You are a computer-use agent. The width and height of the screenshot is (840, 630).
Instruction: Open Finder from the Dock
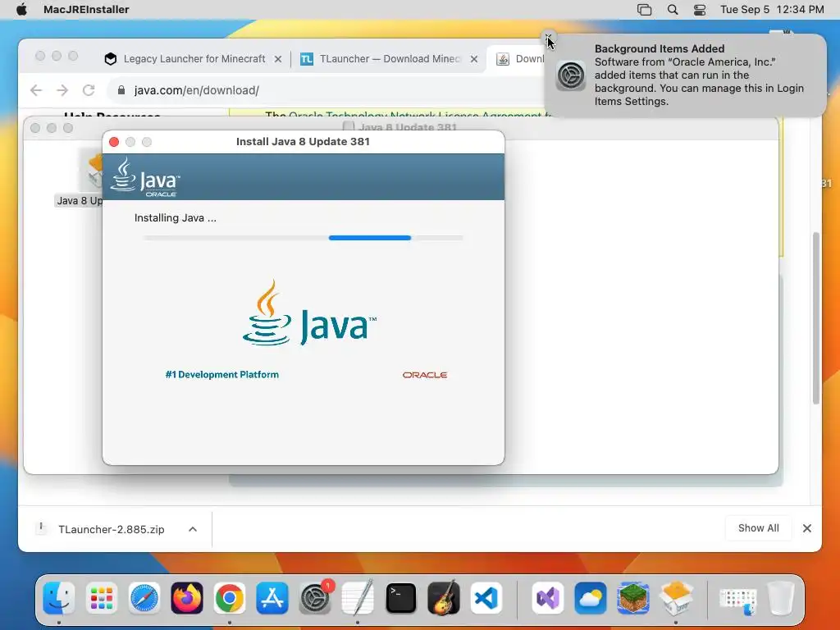click(58, 598)
